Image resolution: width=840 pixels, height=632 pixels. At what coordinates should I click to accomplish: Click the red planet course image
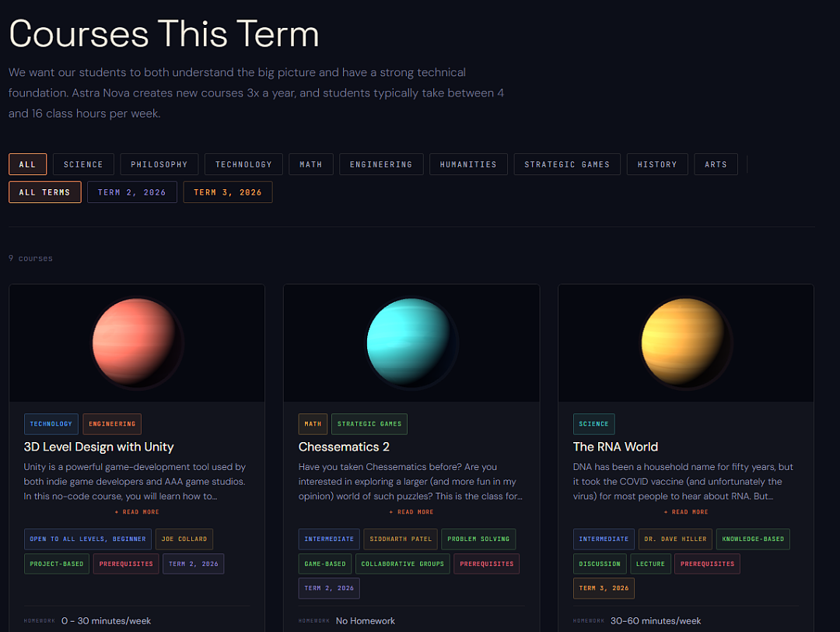(137, 343)
